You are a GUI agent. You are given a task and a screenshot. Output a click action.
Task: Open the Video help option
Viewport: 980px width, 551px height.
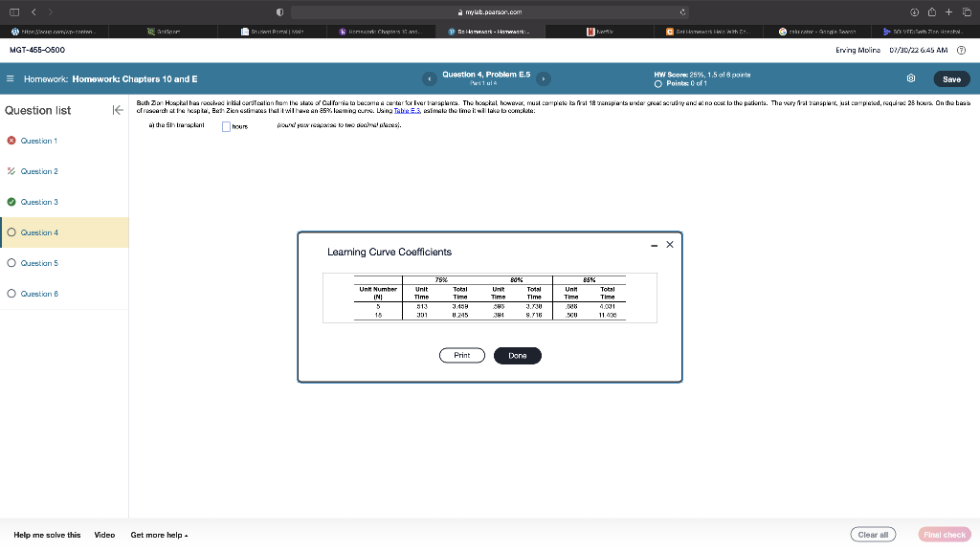[104, 535]
